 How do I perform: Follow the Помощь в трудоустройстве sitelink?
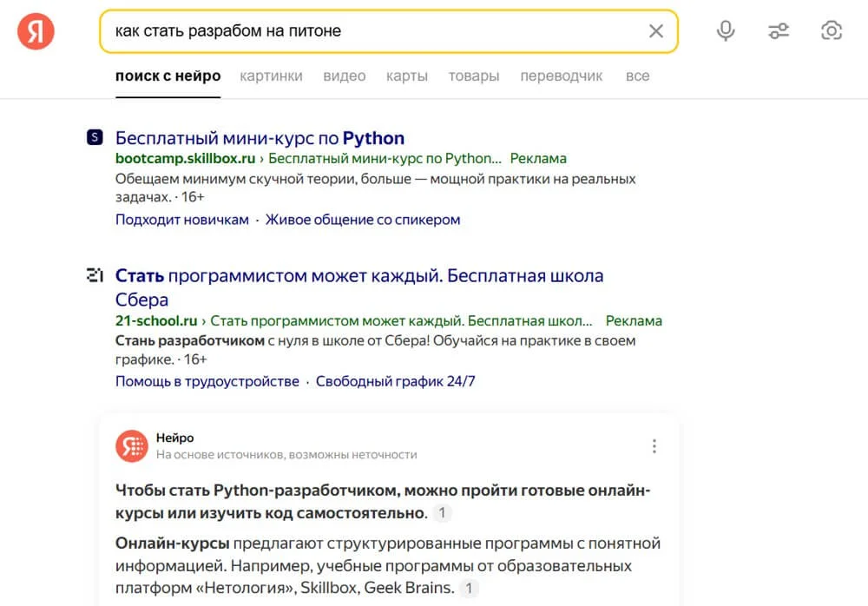coord(207,381)
